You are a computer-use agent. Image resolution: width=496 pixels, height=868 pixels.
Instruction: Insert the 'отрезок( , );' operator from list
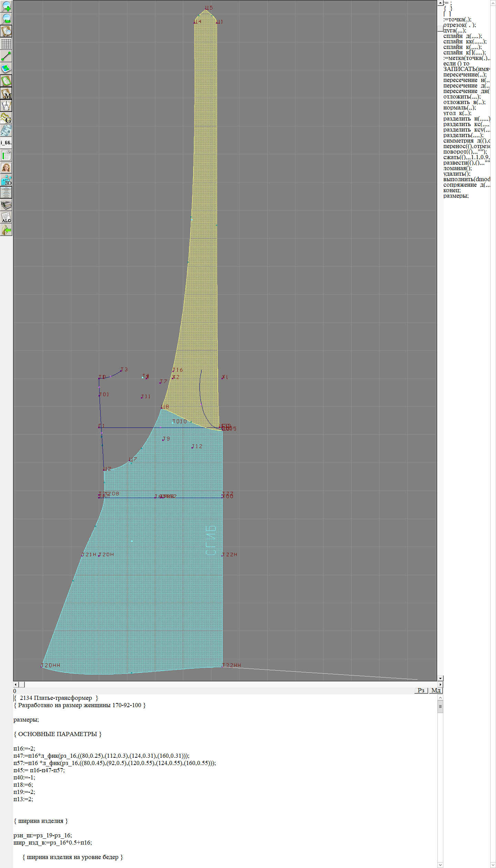pyautogui.click(x=459, y=25)
